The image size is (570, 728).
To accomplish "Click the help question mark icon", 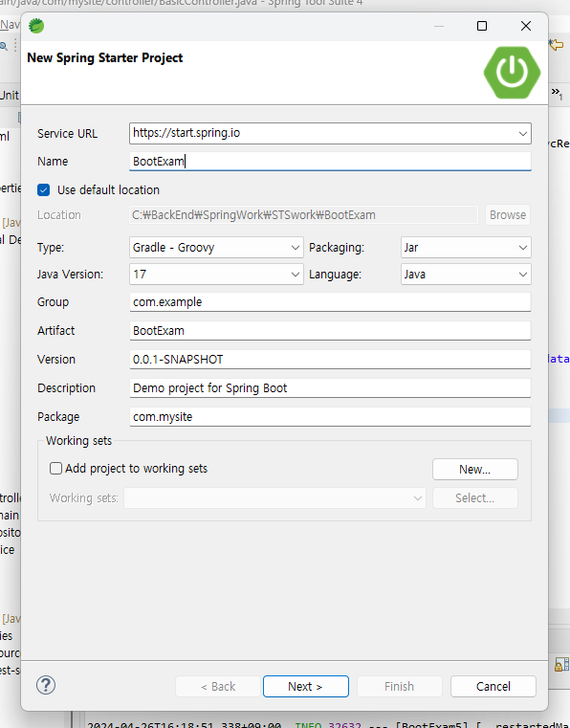I will (46, 685).
